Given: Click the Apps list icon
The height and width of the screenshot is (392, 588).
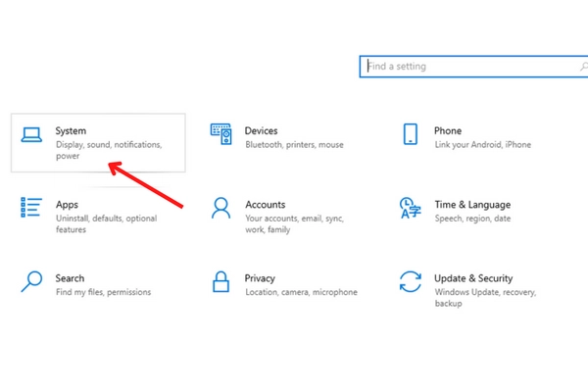Looking at the screenshot, I should [31, 208].
